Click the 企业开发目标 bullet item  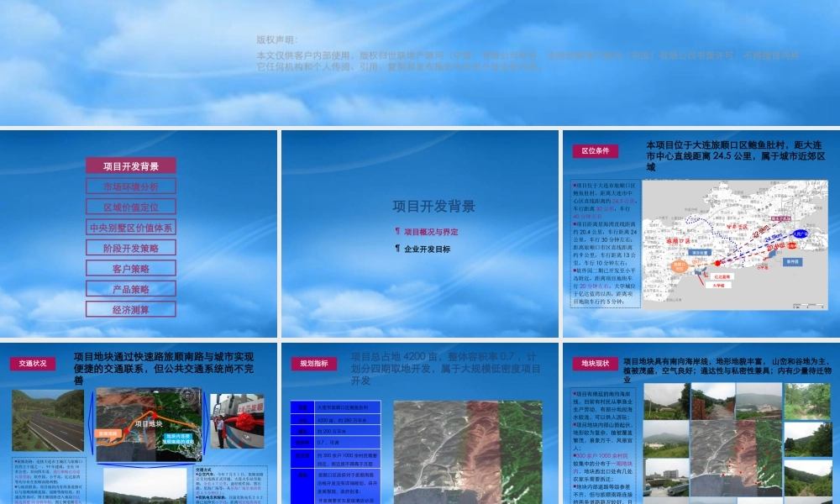427,249
